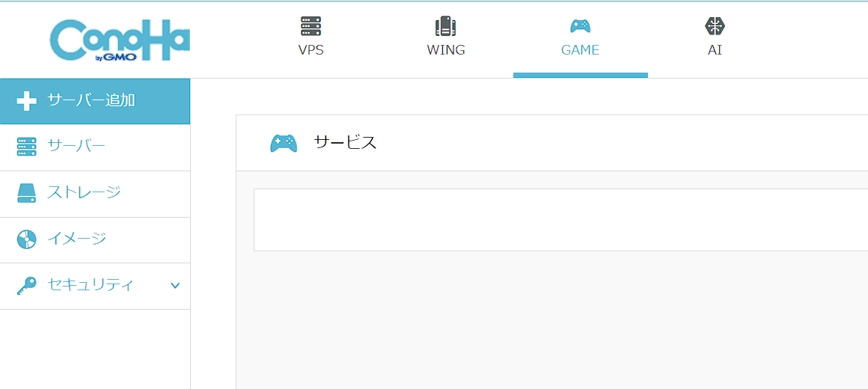This screenshot has width=868, height=389.
Task: Switch to the AI tab label
Action: point(715,50)
